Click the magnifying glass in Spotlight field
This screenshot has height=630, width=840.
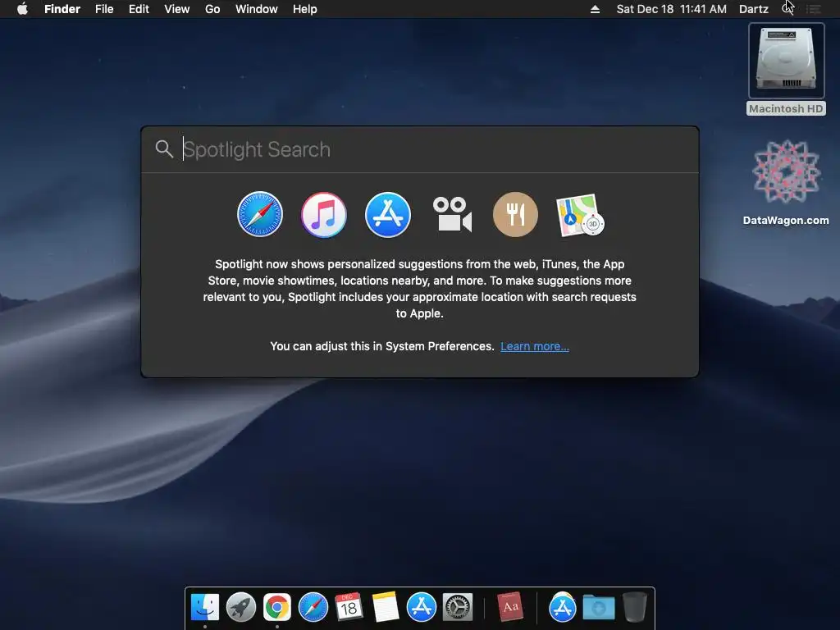[164, 149]
